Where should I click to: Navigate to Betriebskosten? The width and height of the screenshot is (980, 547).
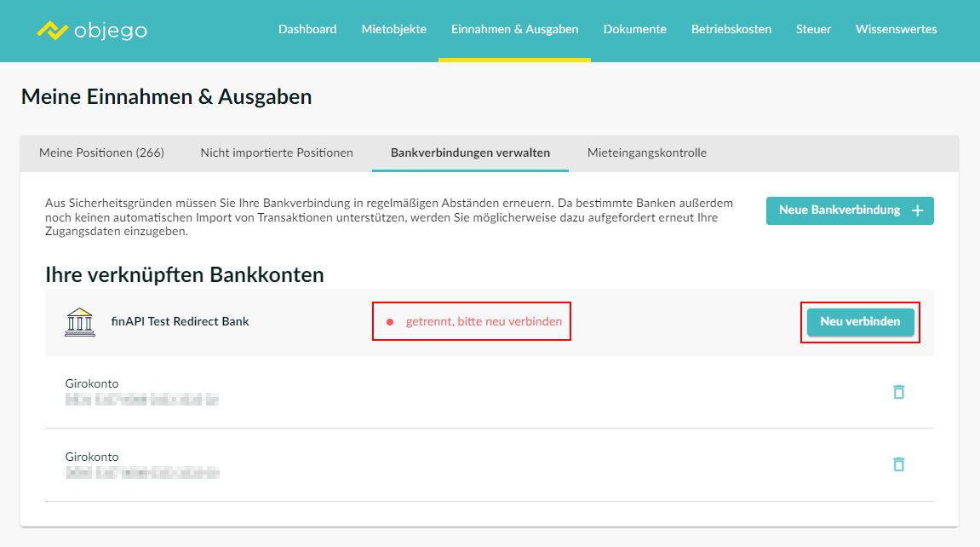[731, 29]
